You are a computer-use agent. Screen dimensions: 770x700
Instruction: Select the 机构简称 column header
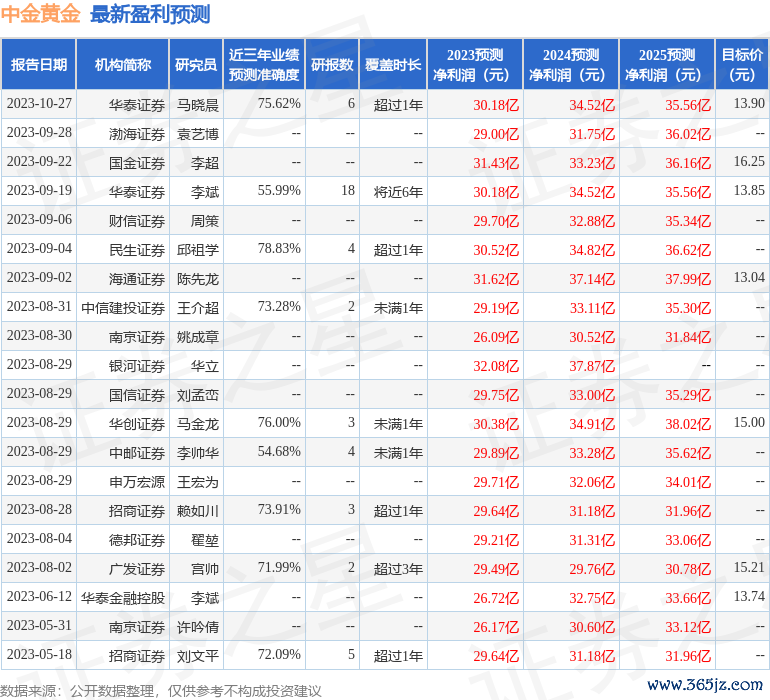123,64
